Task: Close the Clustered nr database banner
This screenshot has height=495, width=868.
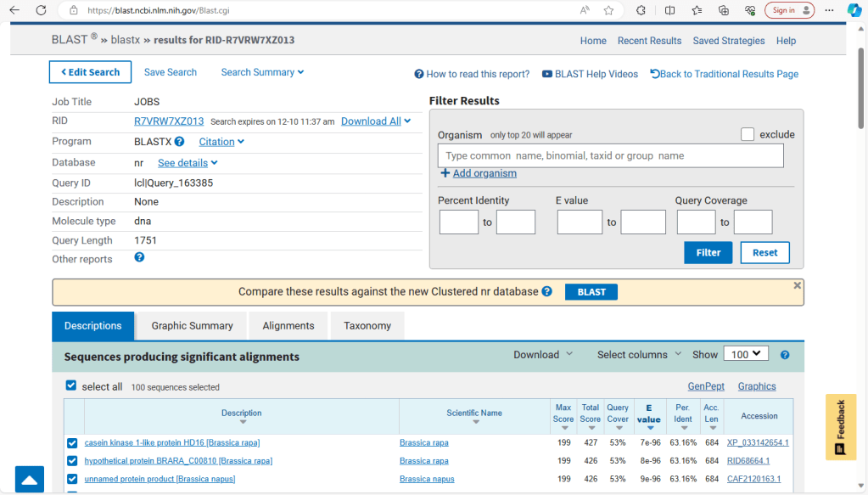Action: point(797,285)
